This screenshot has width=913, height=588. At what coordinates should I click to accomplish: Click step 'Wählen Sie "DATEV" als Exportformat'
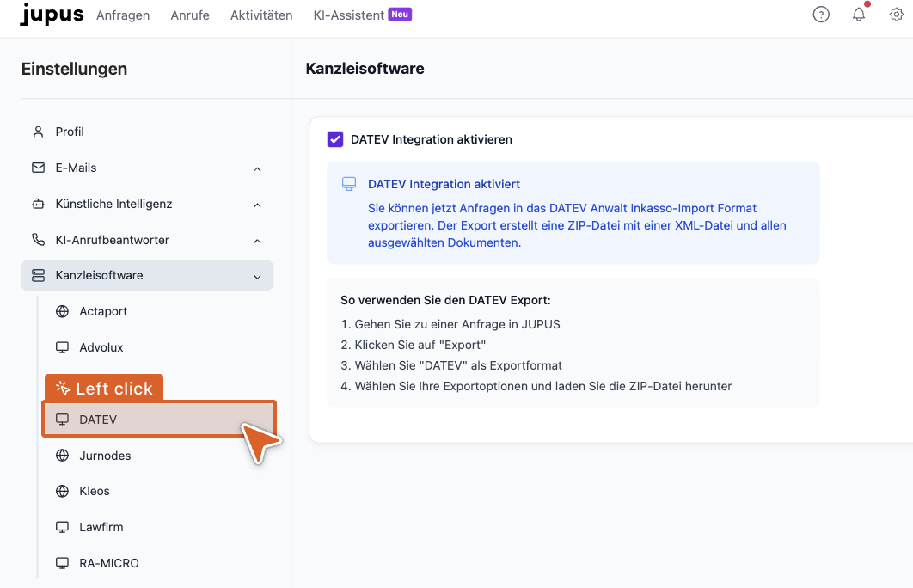coord(458,365)
